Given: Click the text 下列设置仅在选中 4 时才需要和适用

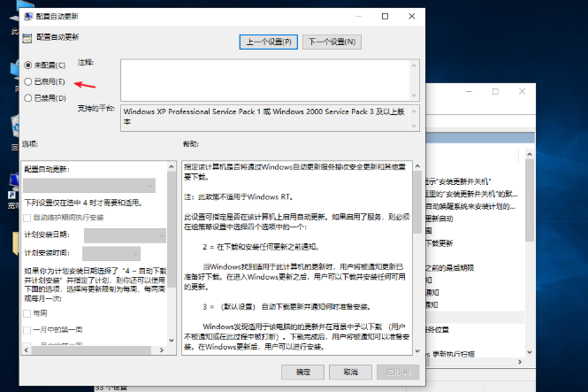Looking at the screenshot, I should pos(83,203).
